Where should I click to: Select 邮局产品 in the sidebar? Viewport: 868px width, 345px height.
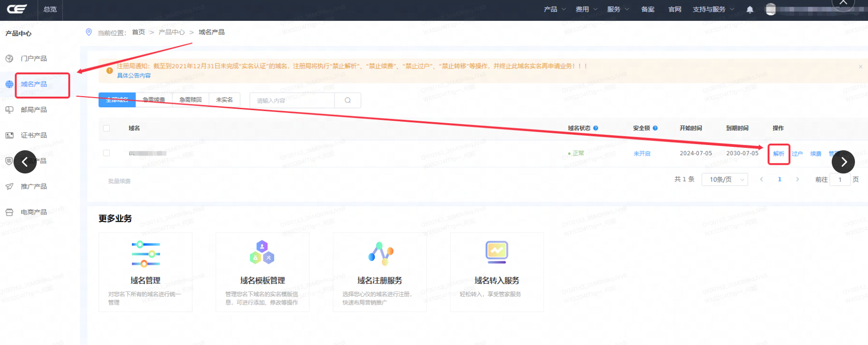coord(34,110)
